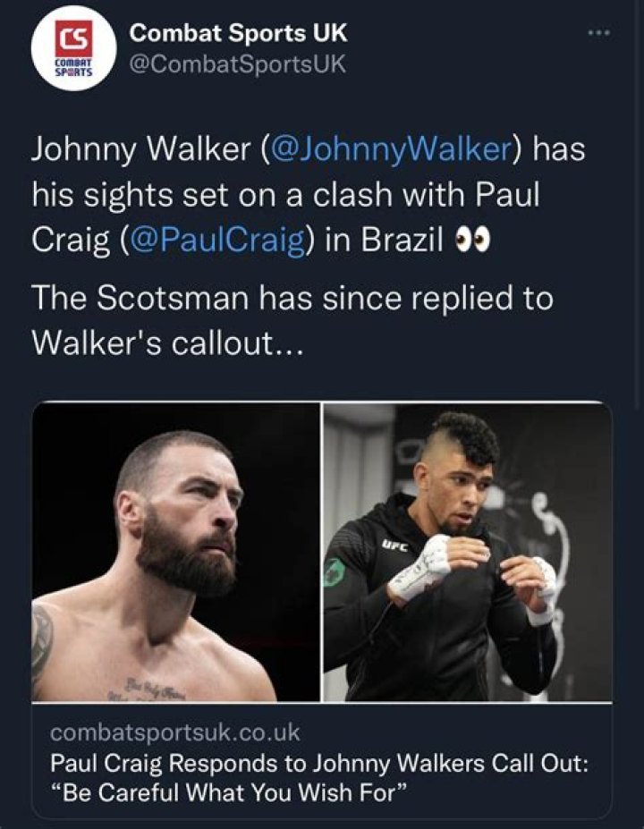Screen dimensions: 644x829
Task: Open the bearded fighter photo
Action: coord(176,552)
